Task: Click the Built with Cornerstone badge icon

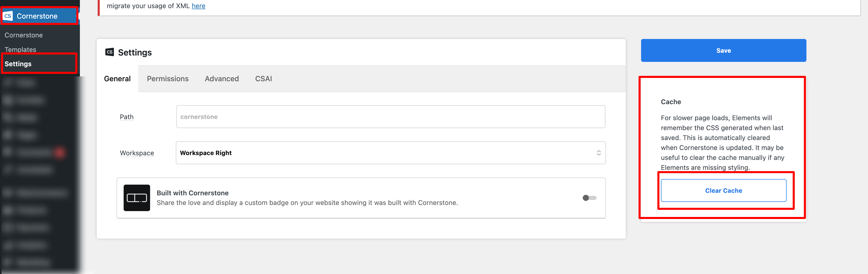Action: pyautogui.click(x=136, y=198)
